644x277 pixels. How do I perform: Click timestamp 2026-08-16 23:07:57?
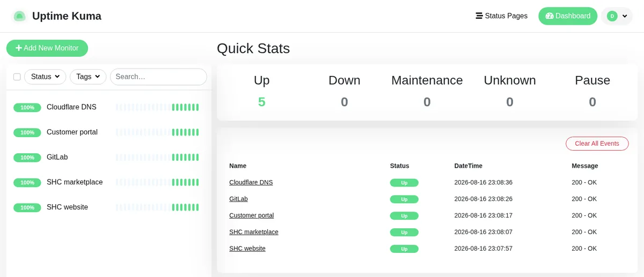[x=484, y=249]
